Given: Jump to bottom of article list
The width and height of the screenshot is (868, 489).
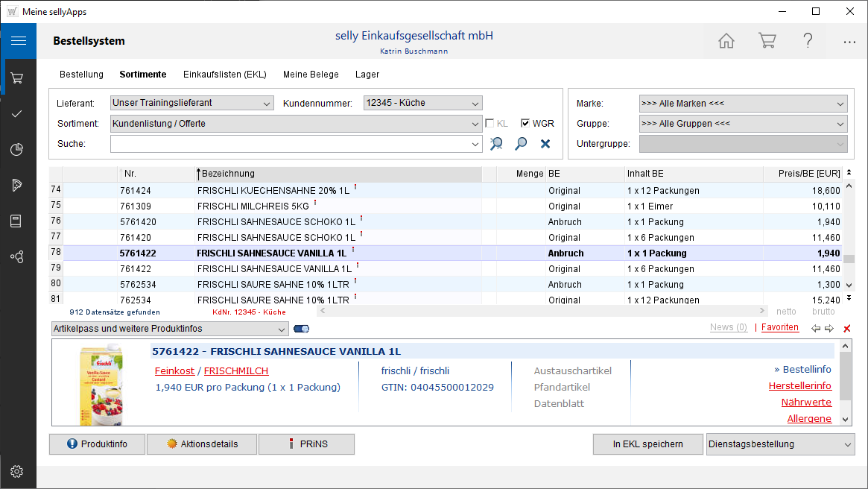Looking at the screenshot, I should pyautogui.click(x=849, y=298).
